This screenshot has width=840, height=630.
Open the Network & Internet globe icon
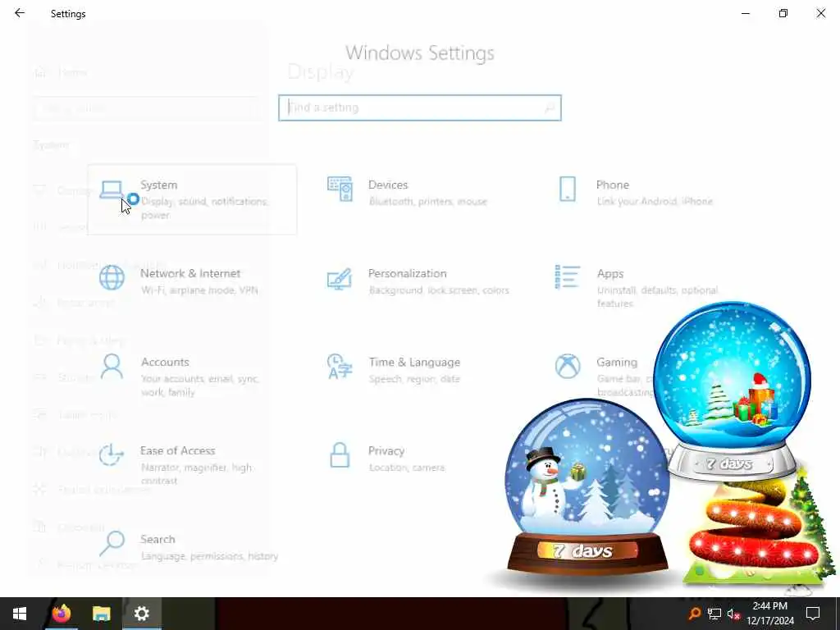tap(112, 277)
